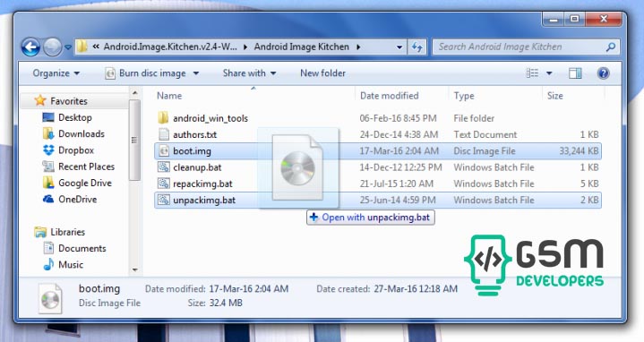Screen dimensions: 644x342
Task: Refresh the folder view
Action: 416,47
